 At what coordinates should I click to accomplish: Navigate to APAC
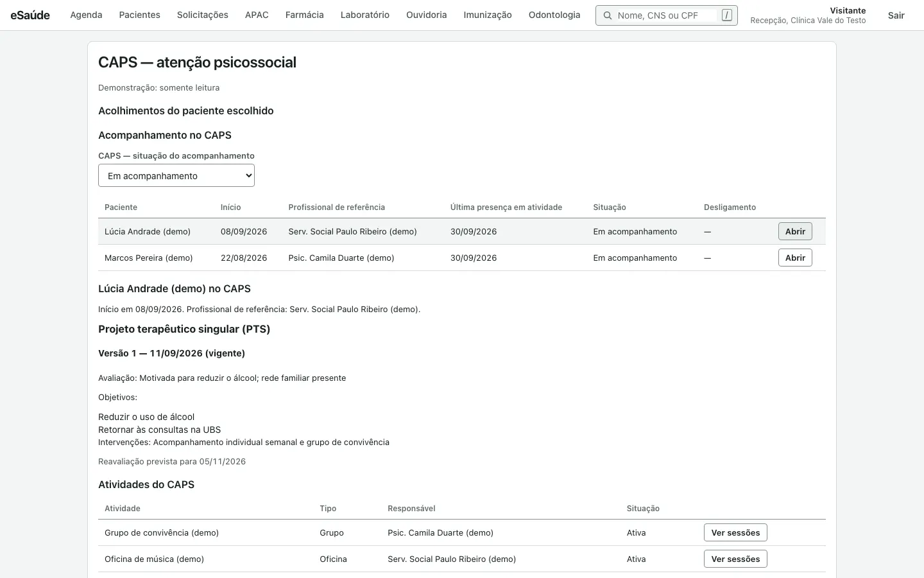(257, 15)
